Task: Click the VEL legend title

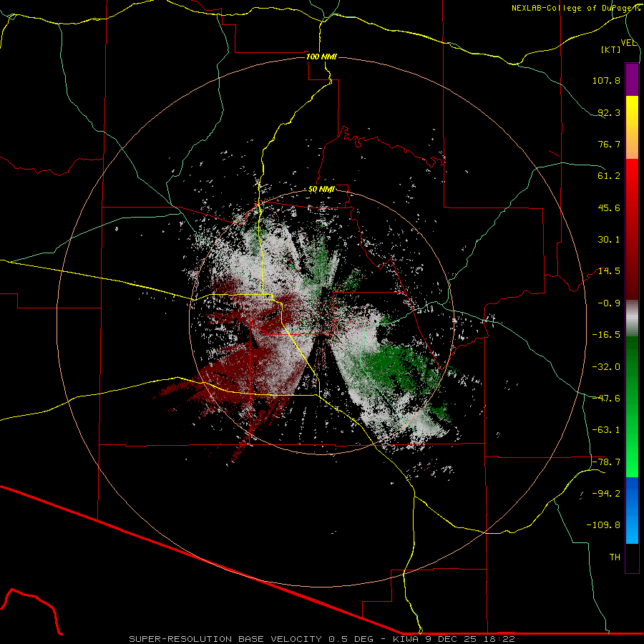Action: coord(628,42)
